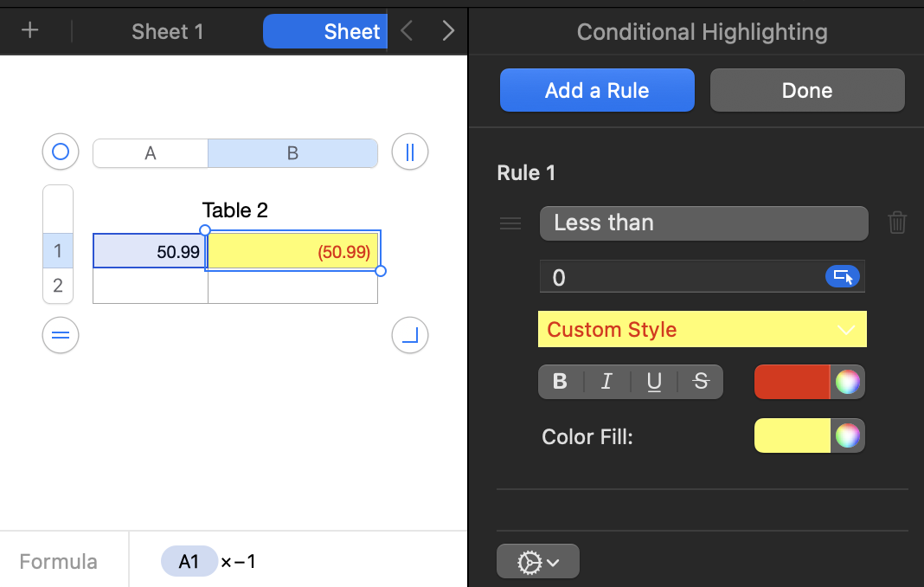The image size is (924, 587).
Task: Open the Less than rule dropdown
Action: tap(703, 223)
